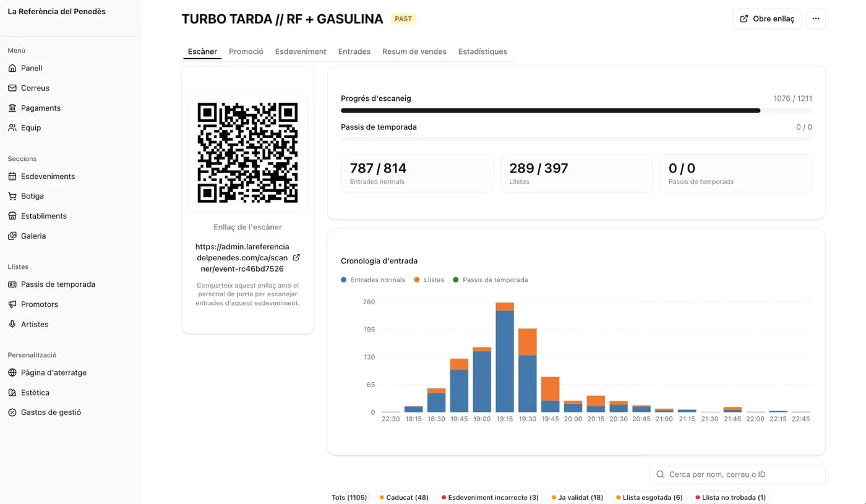Toggle Entrades normals legend entry
Viewport: 866px width, 504px height.
click(373, 280)
